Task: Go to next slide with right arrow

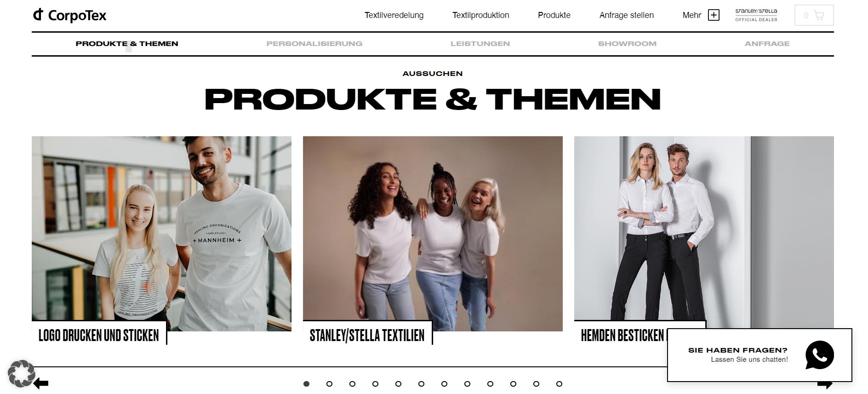Action: [x=825, y=384]
